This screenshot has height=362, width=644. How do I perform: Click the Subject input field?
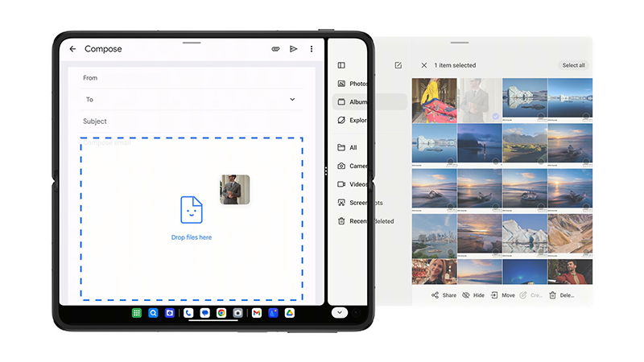point(192,121)
